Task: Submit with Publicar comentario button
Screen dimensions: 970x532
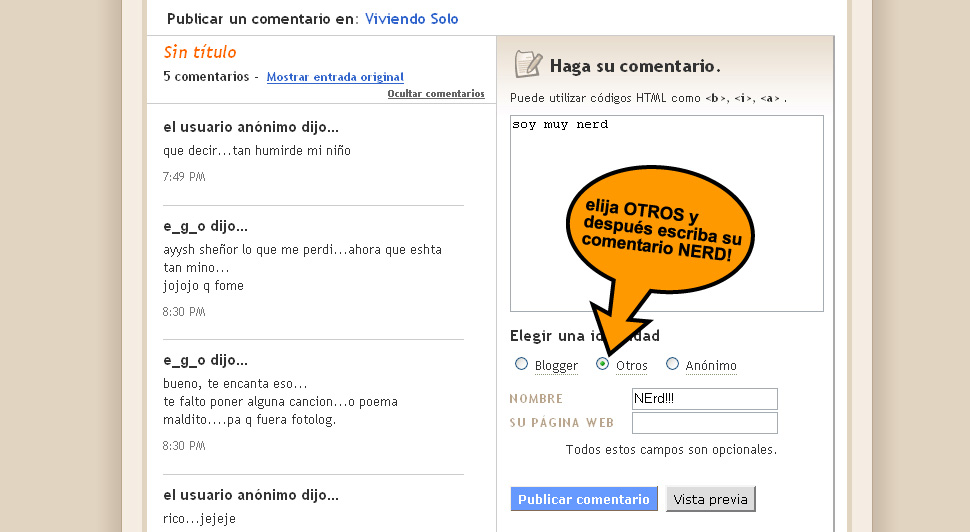Action: pyautogui.click(x=584, y=499)
